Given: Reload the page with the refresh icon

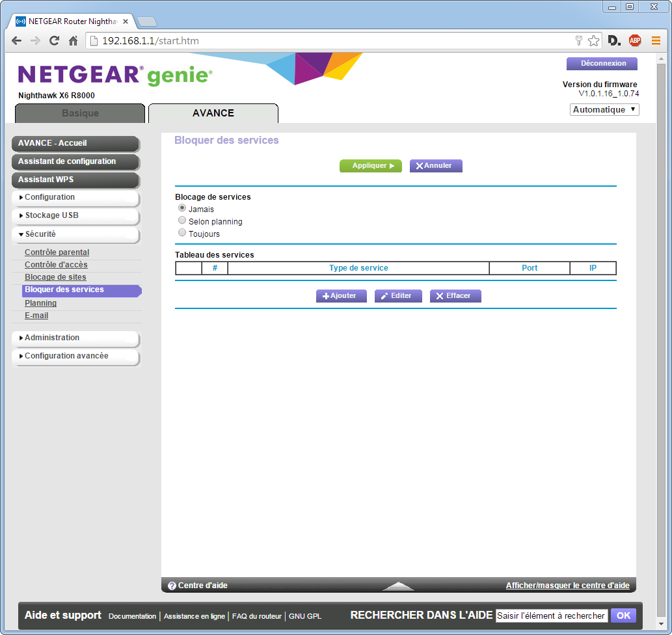Looking at the screenshot, I should tap(55, 41).
